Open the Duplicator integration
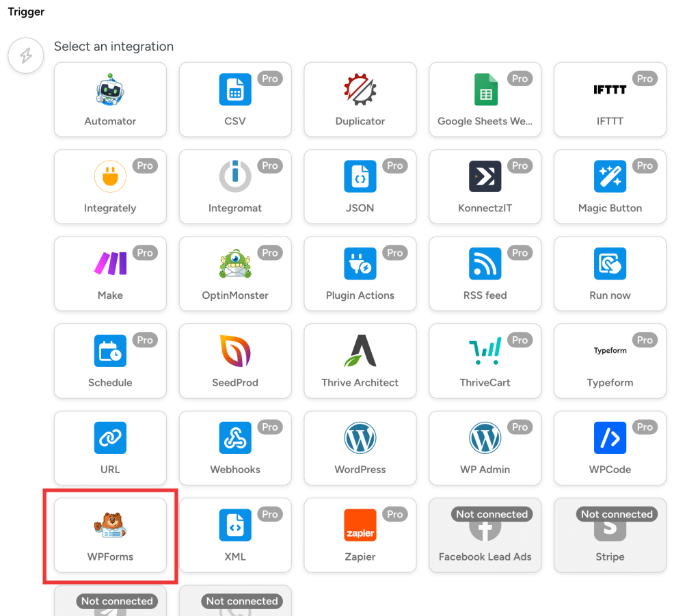700x616 pixels. (x=360, y=100)
